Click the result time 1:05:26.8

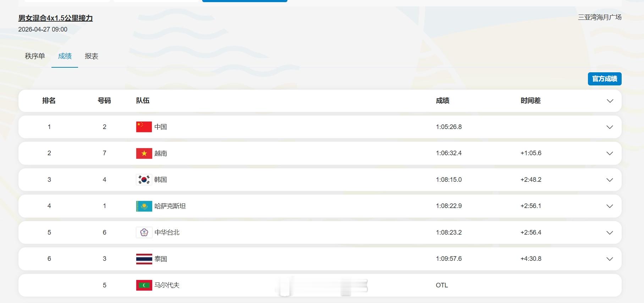tap(449, 127)
